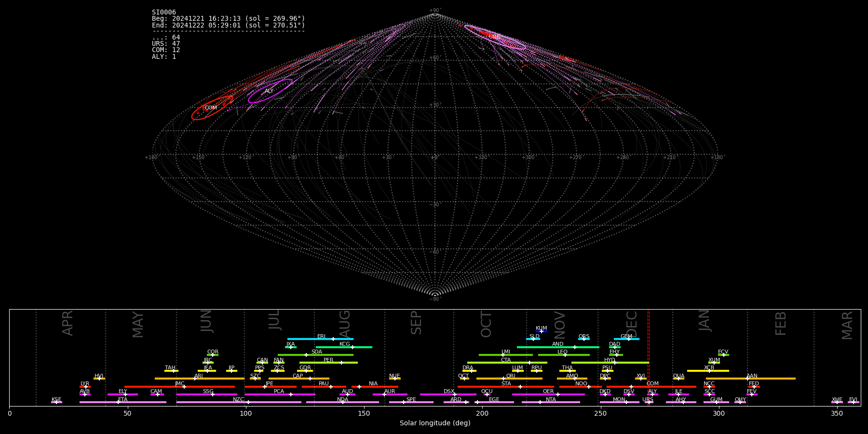868x434 pixels.
Task: Click the JPE red shower bar
Action: coord(271,387)
